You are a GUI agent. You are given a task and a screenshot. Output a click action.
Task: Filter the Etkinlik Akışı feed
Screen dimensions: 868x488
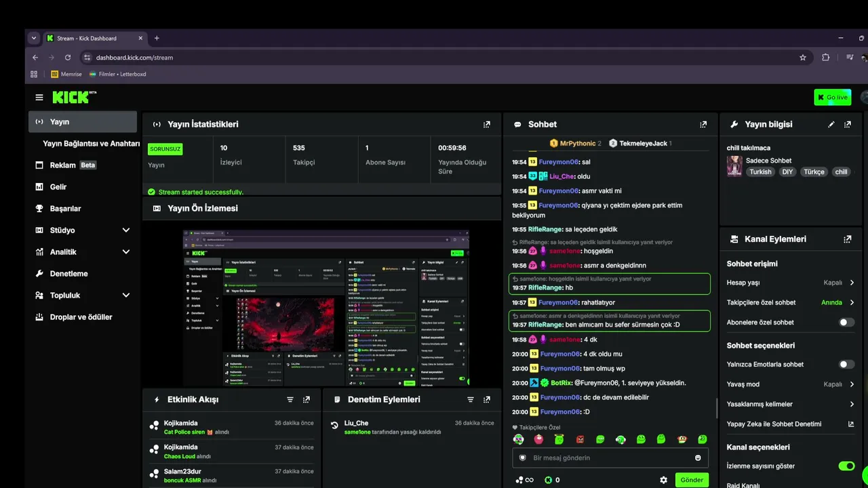290,400
